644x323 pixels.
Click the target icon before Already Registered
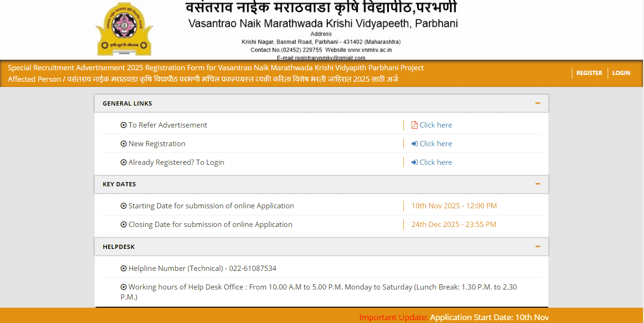(x=124, y=162)
